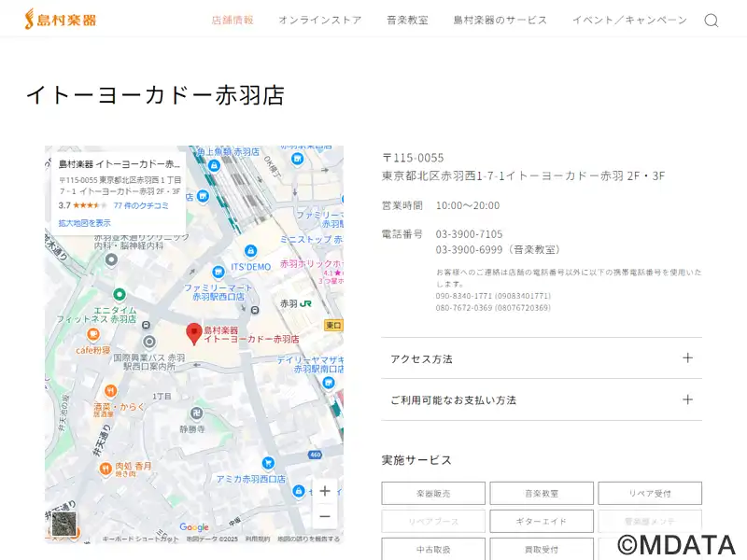The height and width of the screenshot is (560, 747).
Task: Zoom out the map with minus button
Action: (x=325, y=516)
